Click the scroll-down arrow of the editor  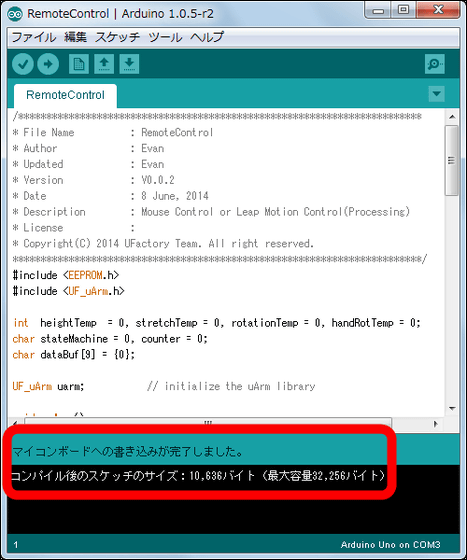pos(452,408)
